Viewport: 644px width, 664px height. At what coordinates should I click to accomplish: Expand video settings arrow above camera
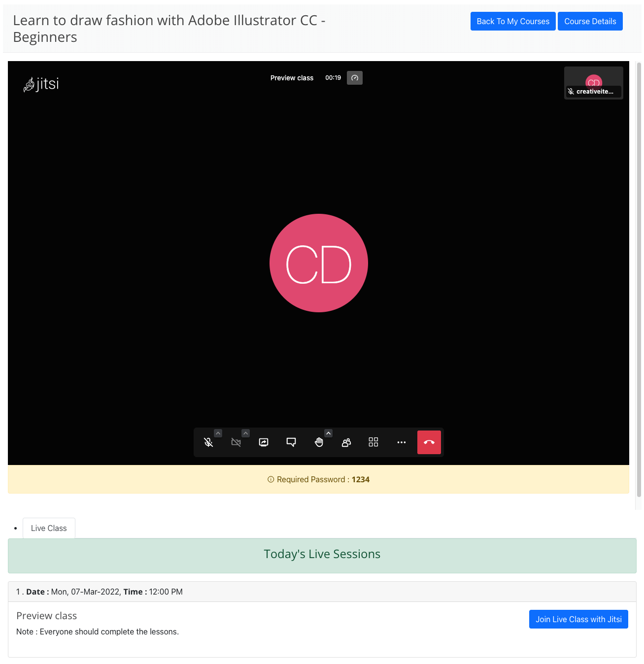coord(246,433)
